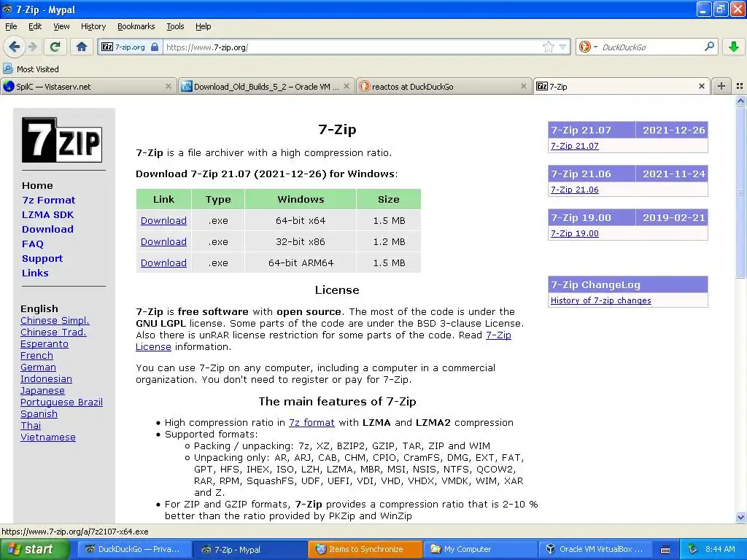Switch language to German

pyautogui.click(x=38, y=367)
